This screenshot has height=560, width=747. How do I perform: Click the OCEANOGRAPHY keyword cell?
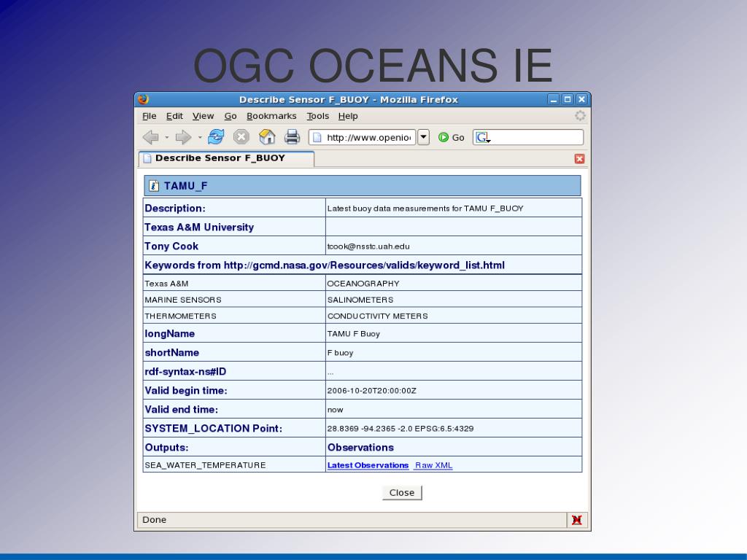[454, 284]
